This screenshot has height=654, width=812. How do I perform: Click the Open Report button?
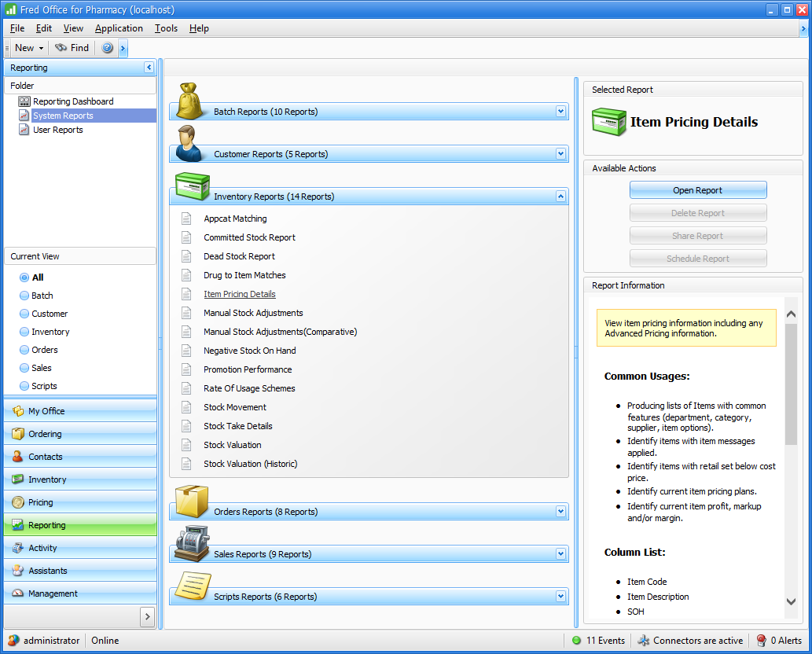[x=697, y=190]
